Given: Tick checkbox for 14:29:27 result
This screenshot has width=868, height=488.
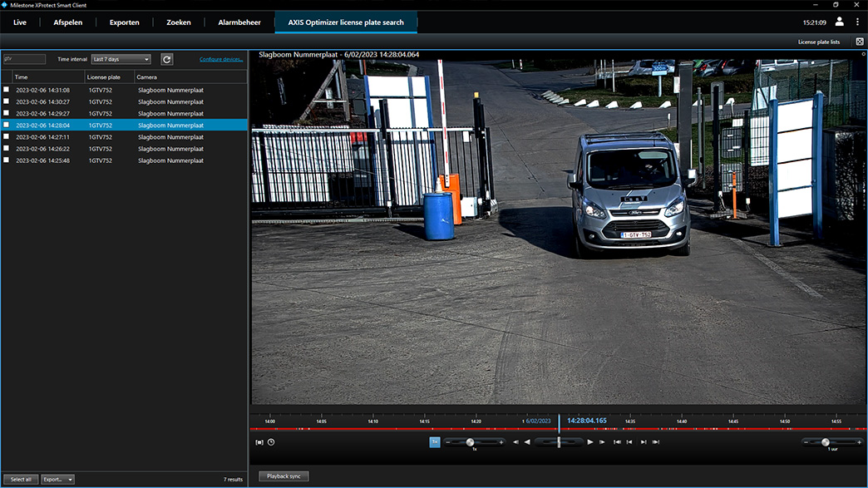Looking at the screenshot, I should tap(6, 113).
